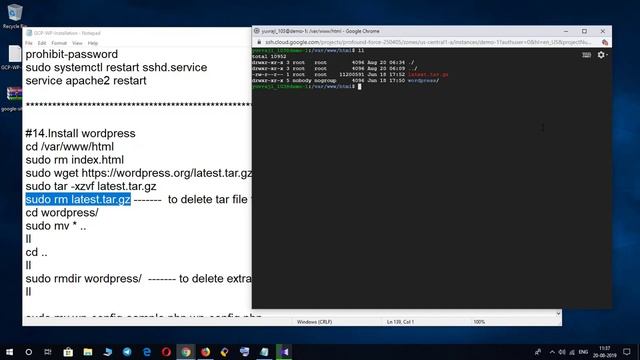Click Notepad's scroll down arrow

(x=558, y=313)
